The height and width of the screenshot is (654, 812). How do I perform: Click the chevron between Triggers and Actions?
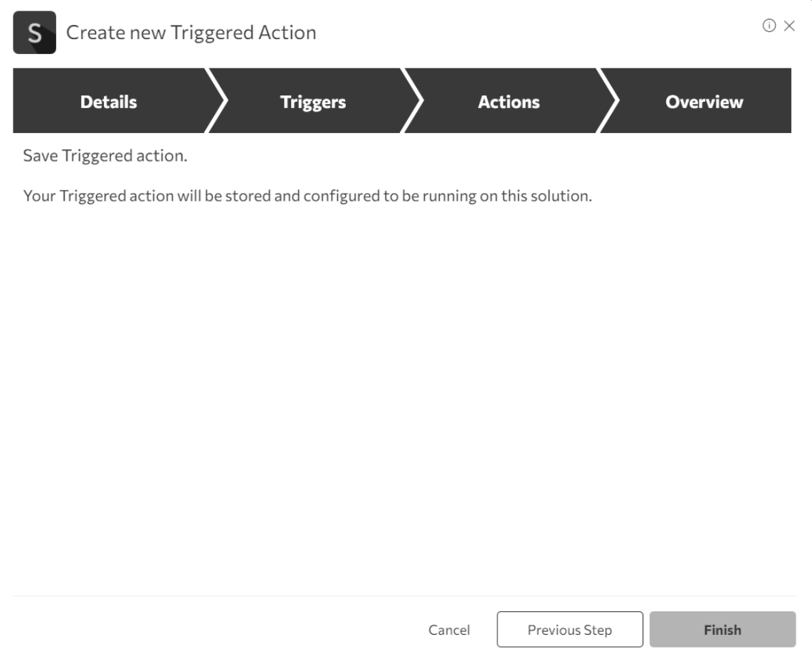pos(413,101)
